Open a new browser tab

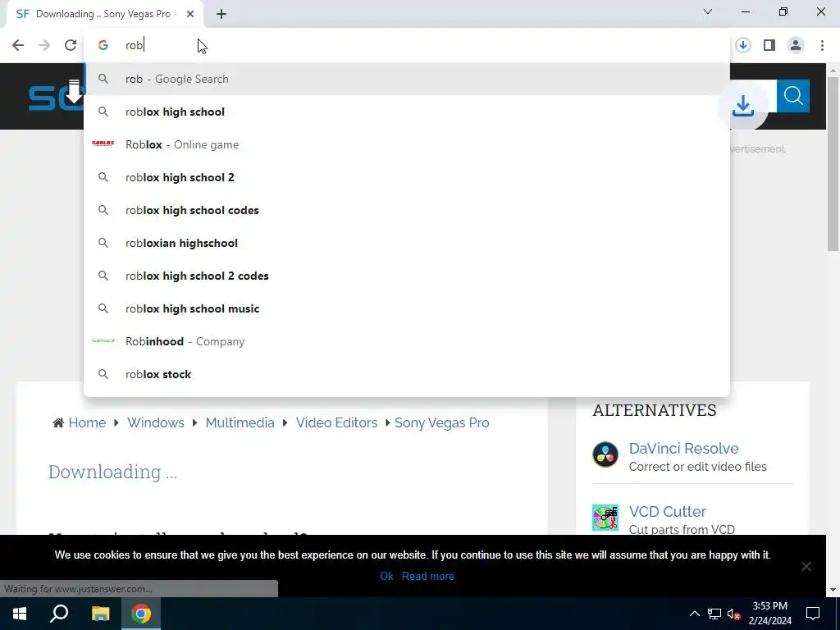click(221, 15)
